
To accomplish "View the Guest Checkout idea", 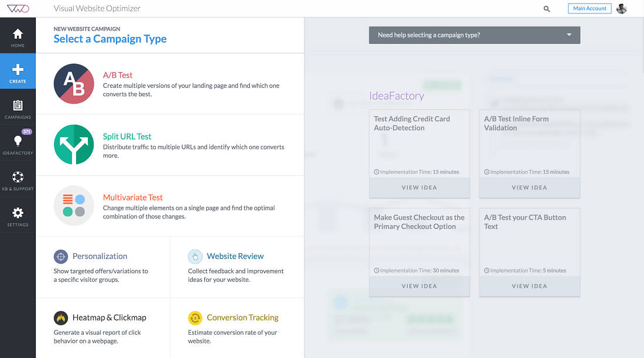I will [x=419, y=286].
